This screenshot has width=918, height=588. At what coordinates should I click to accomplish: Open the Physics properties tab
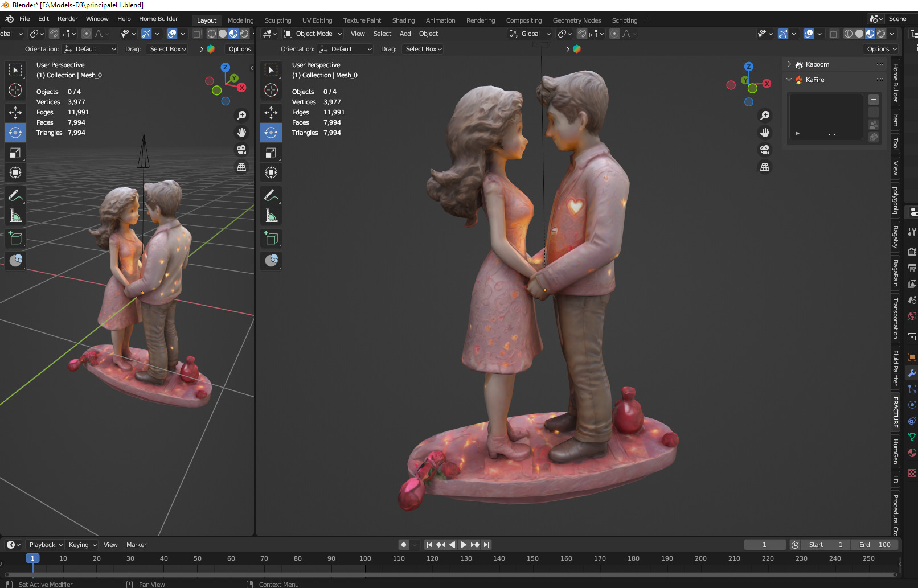coord(912,405)
